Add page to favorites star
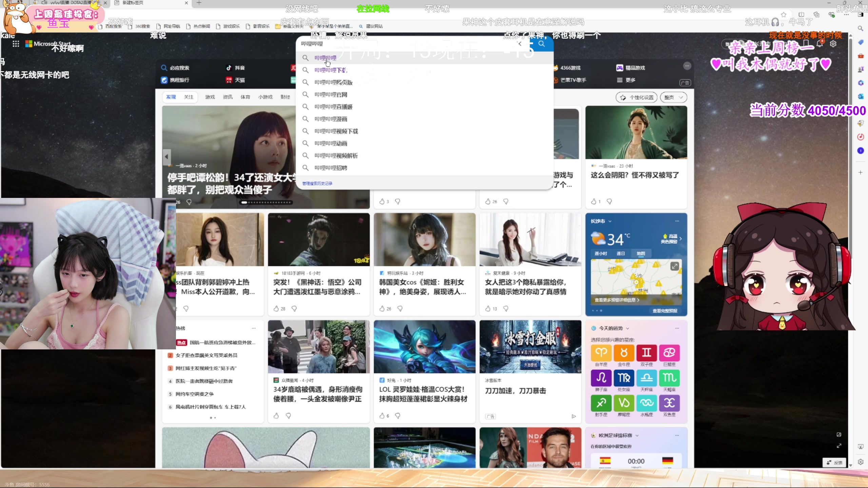 pos(784,15)
